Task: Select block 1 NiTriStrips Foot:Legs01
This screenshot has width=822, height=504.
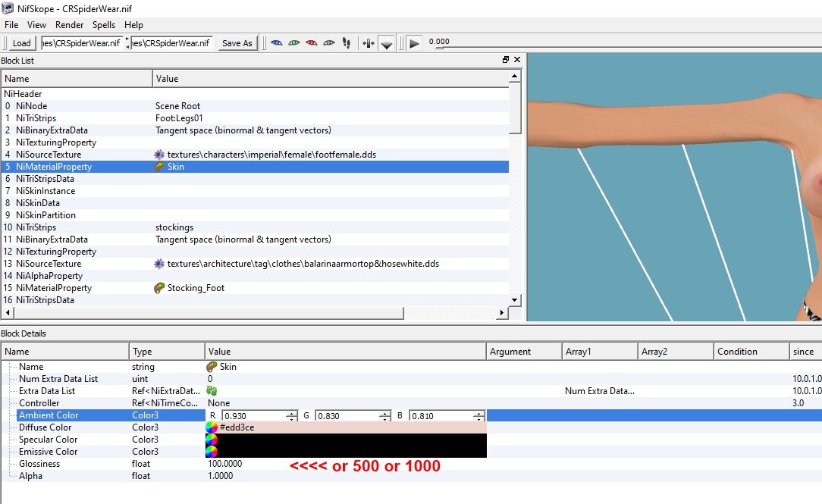Action: point(255,118)
